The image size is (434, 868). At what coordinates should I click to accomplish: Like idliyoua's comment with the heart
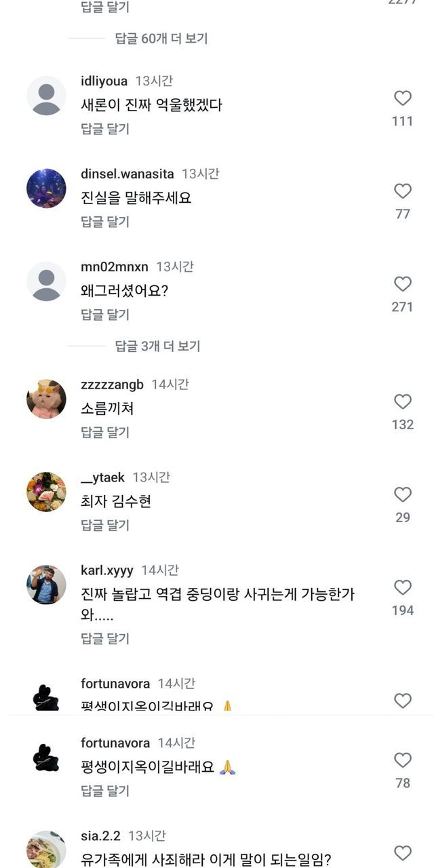(403, 98)
